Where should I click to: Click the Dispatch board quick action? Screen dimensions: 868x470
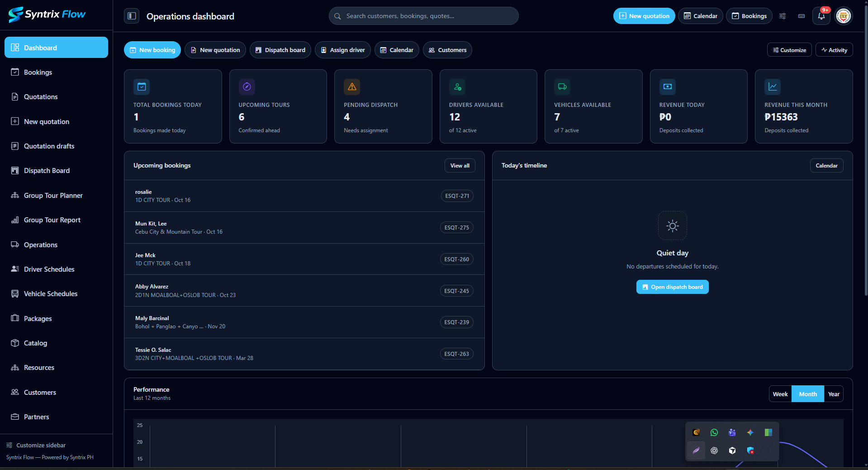280,50
